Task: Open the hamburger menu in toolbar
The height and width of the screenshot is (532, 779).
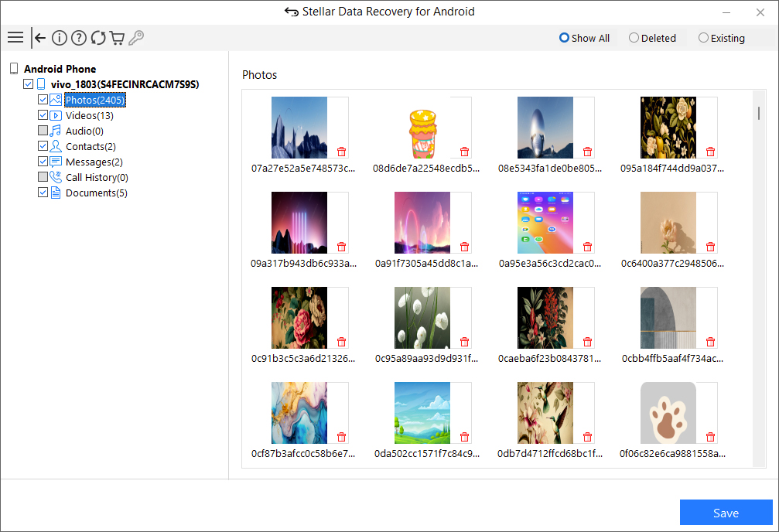Action: [15, 38]
